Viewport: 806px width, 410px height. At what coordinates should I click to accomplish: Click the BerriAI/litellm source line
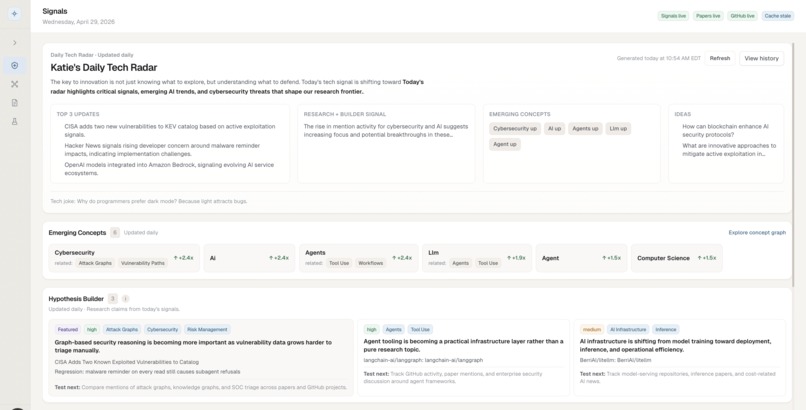[x=615, y=360]
